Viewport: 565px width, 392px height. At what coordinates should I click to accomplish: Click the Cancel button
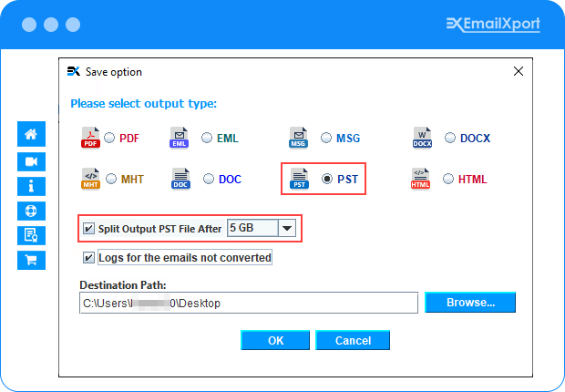[353, 340]
